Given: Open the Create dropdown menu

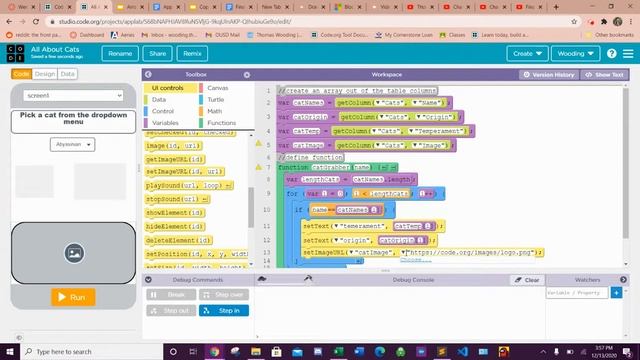Looking at the screenshot, I should (527, 53).
